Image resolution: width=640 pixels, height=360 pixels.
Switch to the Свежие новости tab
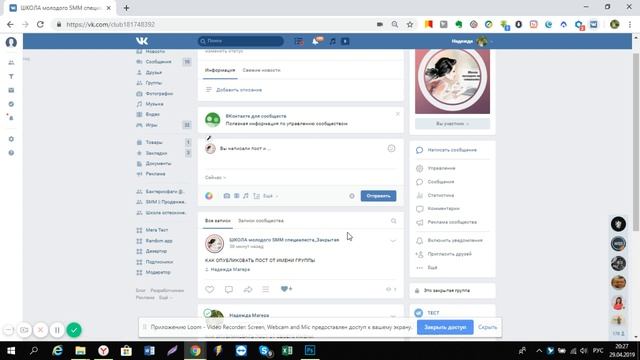click(x=261, y=70)
